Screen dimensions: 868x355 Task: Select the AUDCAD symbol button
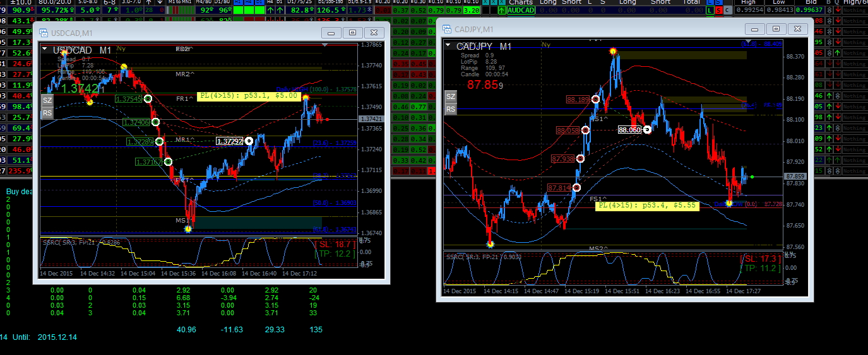tap(521, 10)
